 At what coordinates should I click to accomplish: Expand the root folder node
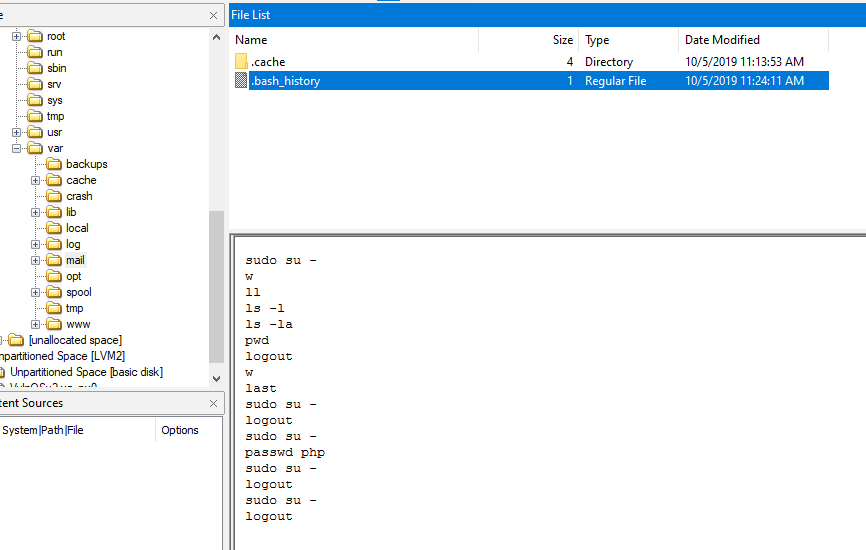tap(17, 36)
